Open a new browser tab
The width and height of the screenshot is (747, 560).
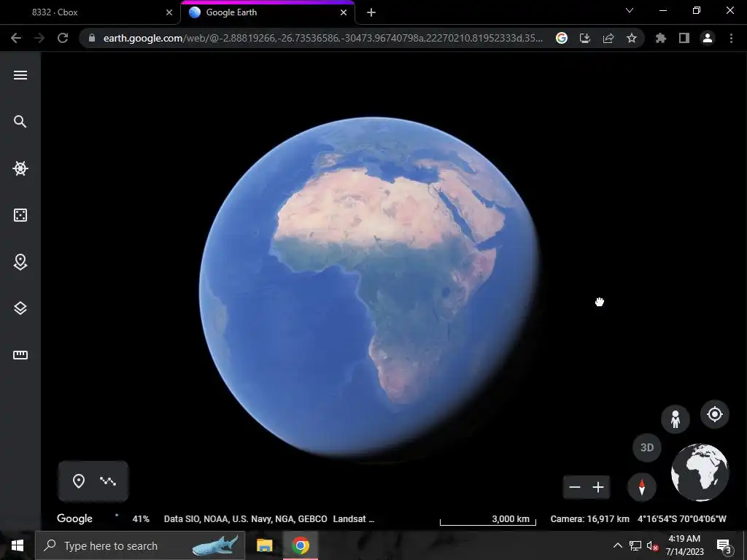[371, 12]
